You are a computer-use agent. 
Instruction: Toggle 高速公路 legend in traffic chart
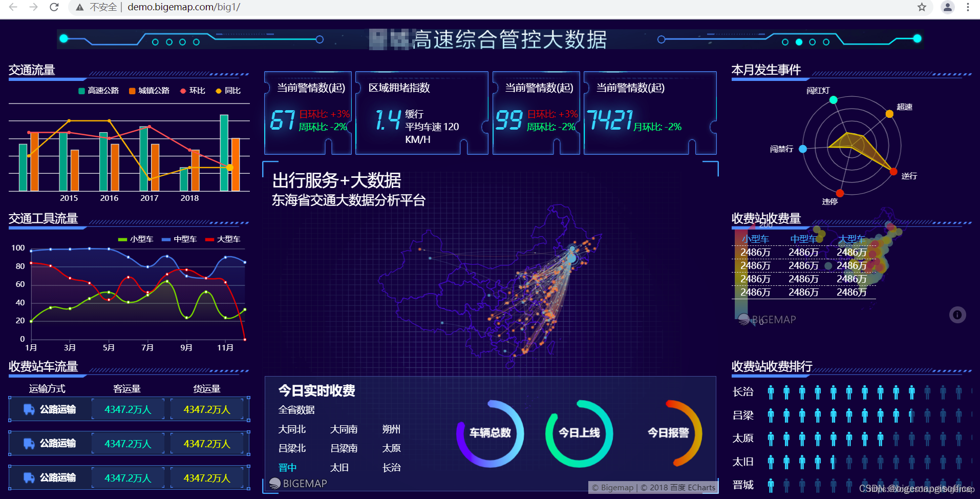click(98, 91)
